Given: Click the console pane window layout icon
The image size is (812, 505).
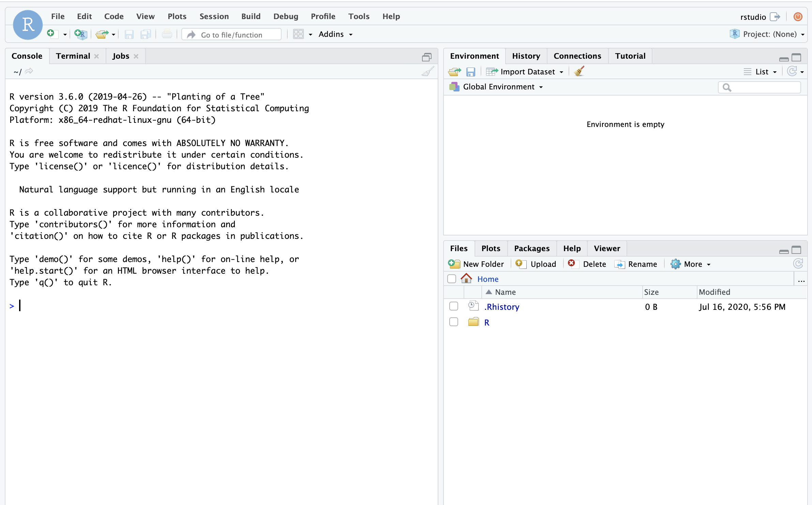Looking at the screenshot, I should pyautogui.click(x=427, y=57).
